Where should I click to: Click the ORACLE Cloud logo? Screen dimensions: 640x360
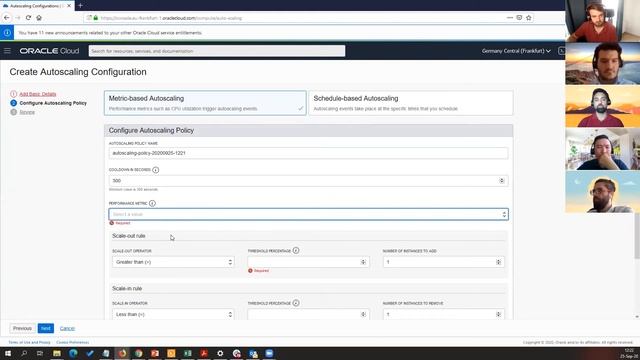[x=49, y=51]
